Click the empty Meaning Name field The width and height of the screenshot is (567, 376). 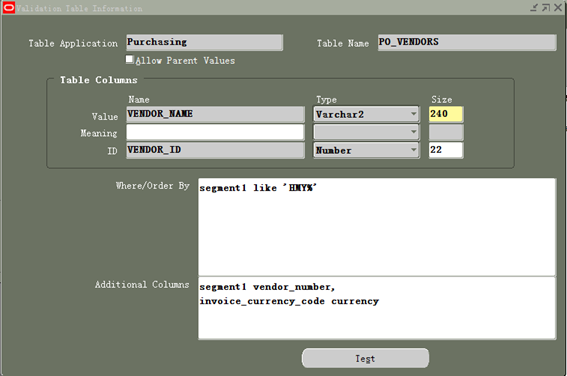(x=215, y=132)
